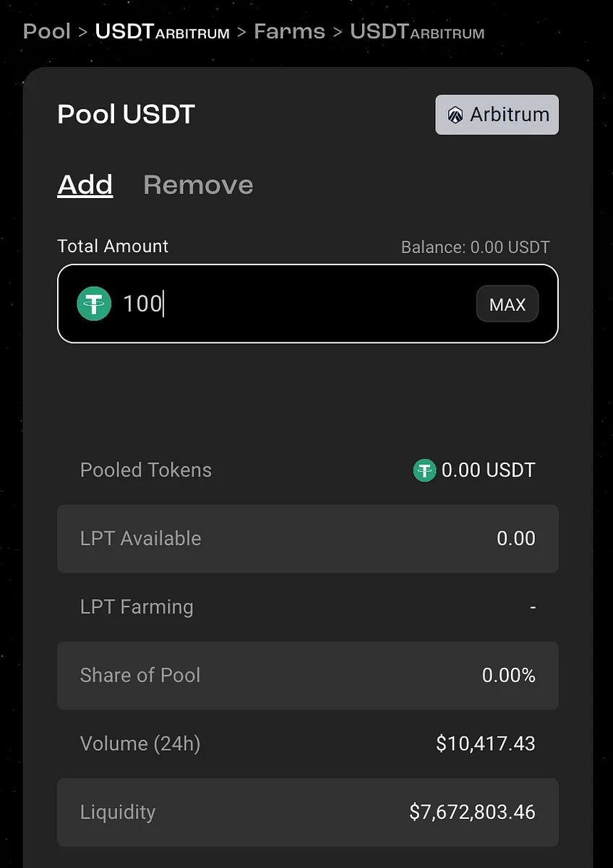Click the LPT Farming row
613x868 pixels.
point(308,607)
